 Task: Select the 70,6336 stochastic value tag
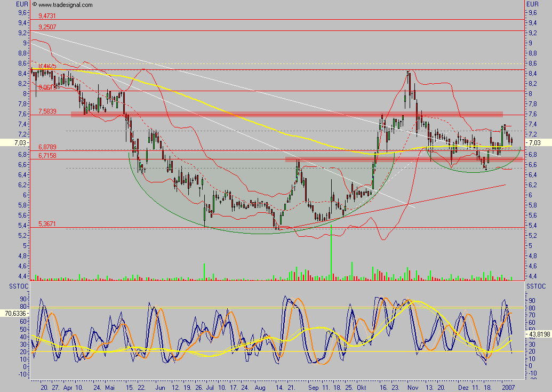14,313
